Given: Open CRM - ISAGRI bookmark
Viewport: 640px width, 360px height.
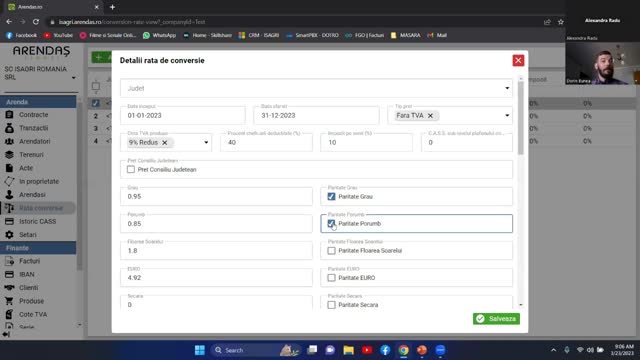Looking at the screenshot, I should [259, 36].
